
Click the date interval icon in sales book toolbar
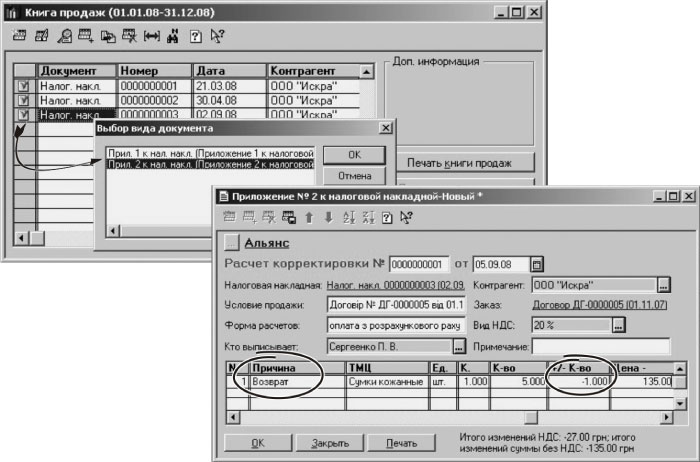point(151,38)
